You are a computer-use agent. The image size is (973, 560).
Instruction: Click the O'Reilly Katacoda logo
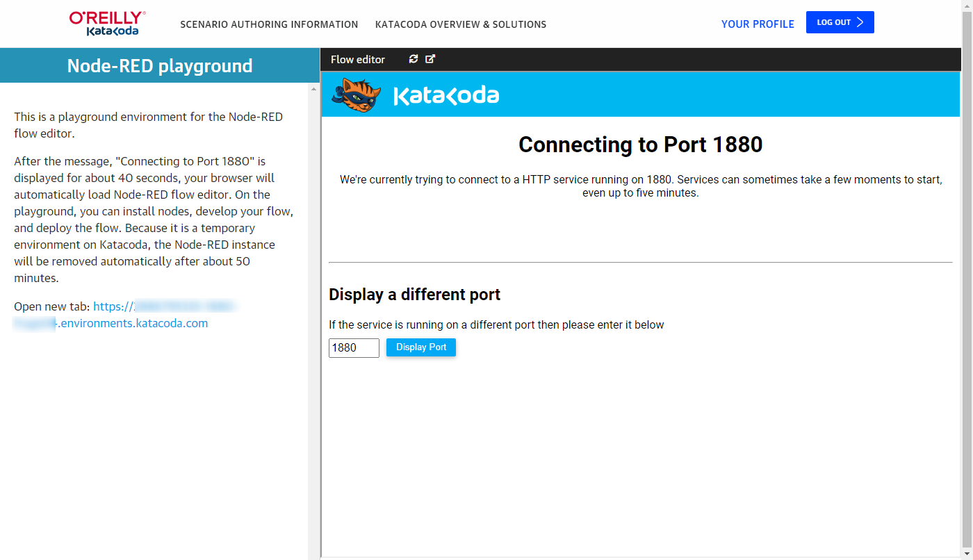point(108,24)
